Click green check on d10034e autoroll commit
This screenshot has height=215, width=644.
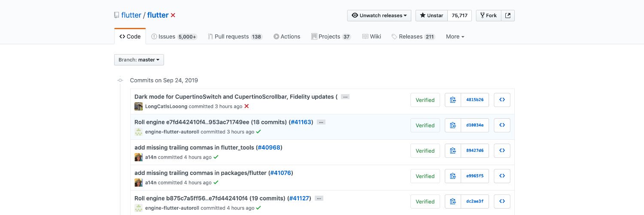tap(258, 132)
